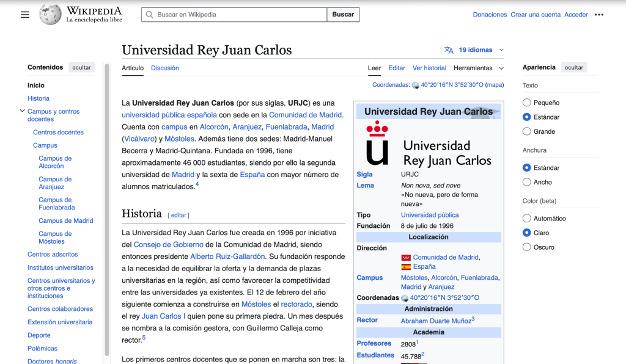Select Ancho width option
Image resolution: width=626 pixels, height=364 pixels.
(x=526, y=182)
